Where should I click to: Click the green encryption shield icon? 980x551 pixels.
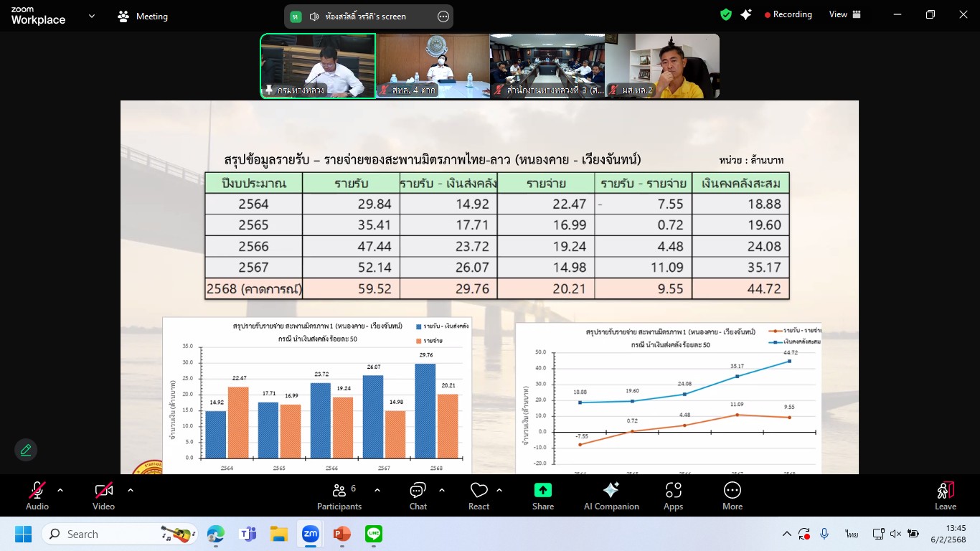pos(726,14)
